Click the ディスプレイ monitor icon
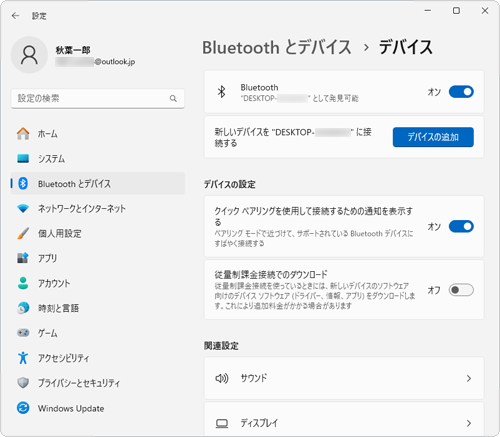 pos(222,423)
